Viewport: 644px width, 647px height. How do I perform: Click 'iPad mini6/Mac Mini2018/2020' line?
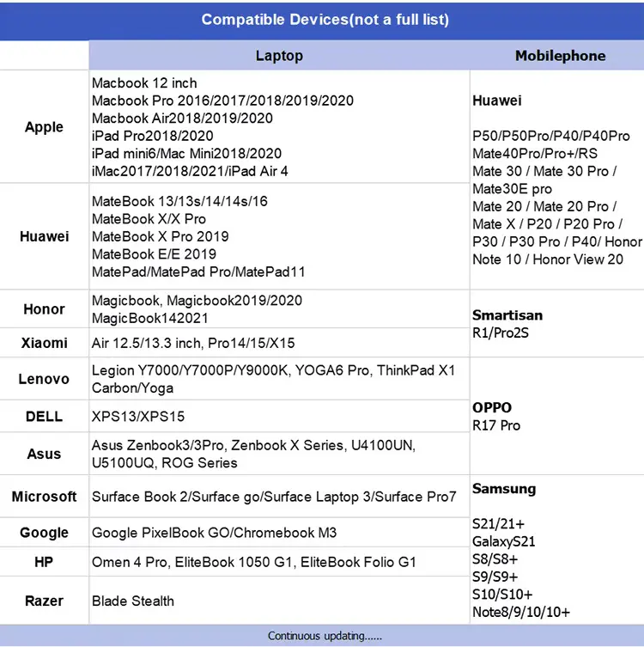click(x=187, y=154)
